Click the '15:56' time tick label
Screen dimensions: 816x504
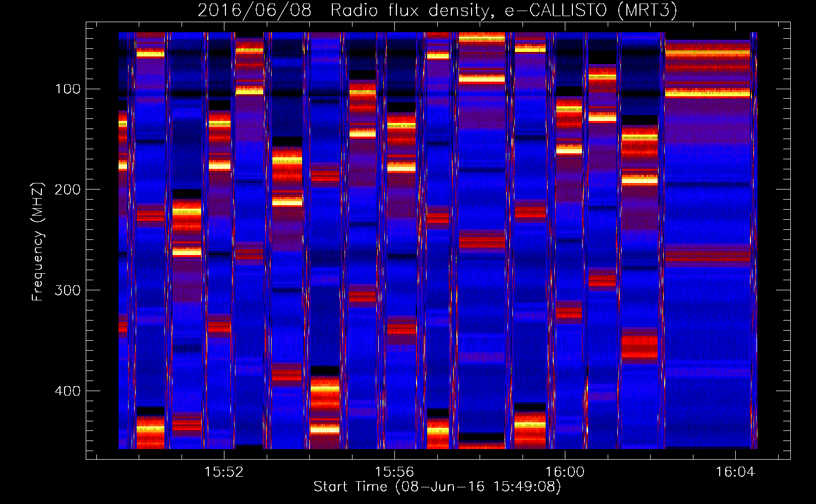pyautogui.click(x=394, y=472)
